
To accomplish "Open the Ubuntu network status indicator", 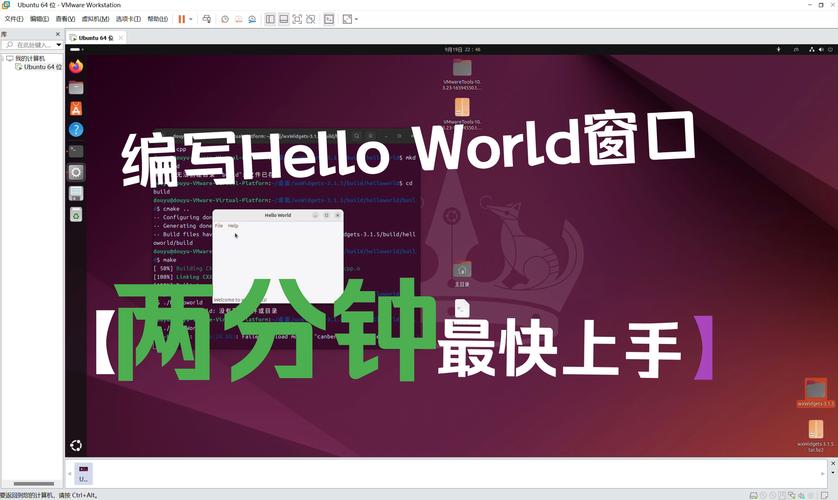I will (811, 49).
